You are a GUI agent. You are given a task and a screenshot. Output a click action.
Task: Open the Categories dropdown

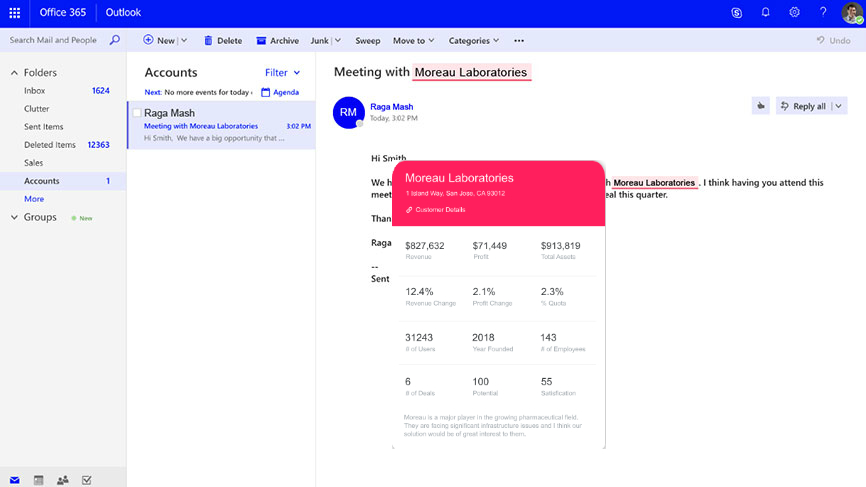pyautogui.click(x=473, y=40)
